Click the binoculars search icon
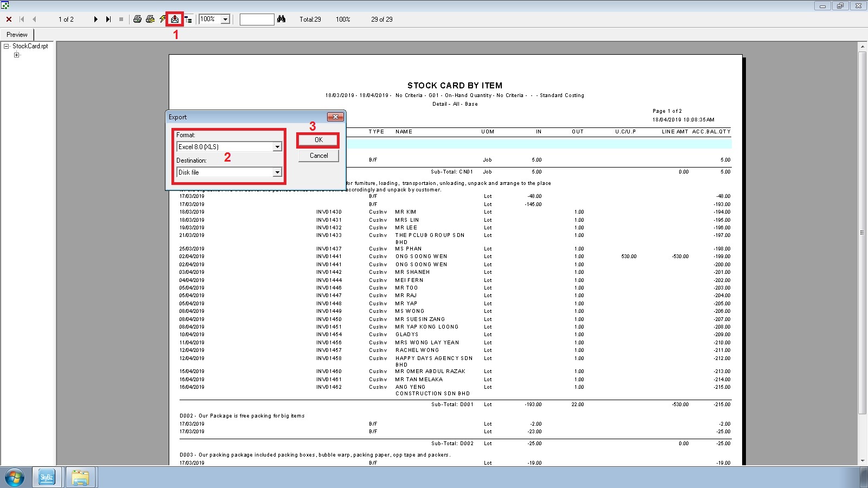Screen dimensions: 868x488 (281, 20)
